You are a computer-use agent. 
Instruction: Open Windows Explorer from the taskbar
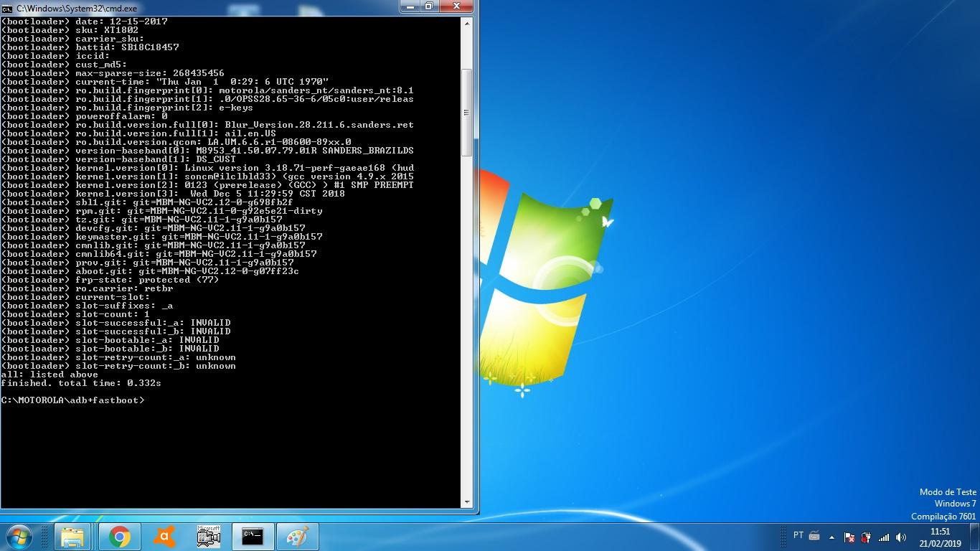point(72,537)
